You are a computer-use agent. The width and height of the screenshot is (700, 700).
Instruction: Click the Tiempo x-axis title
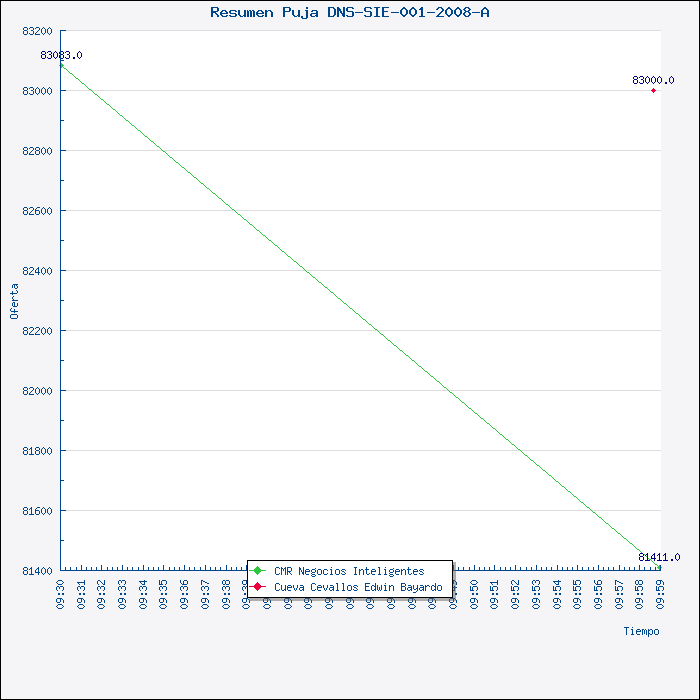(x=641, y=631)
